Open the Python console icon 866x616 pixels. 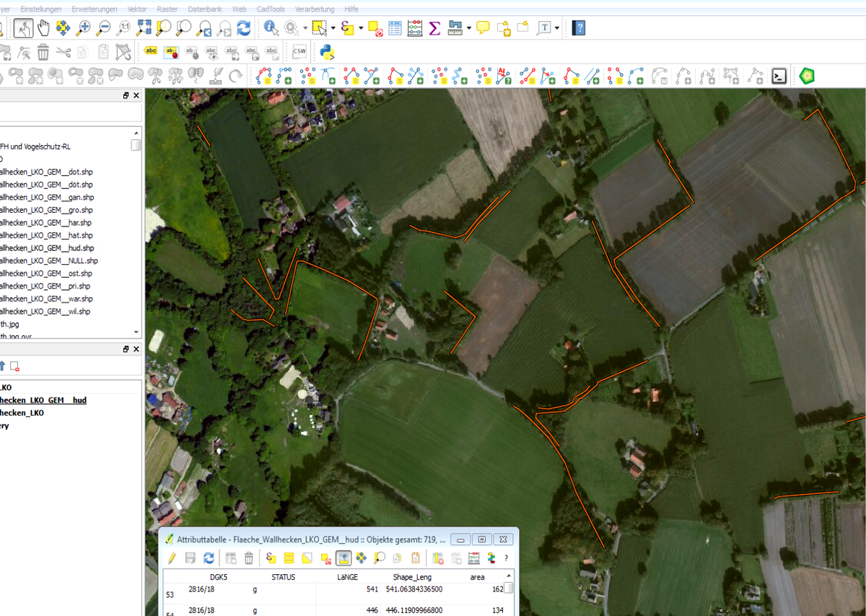327,52
